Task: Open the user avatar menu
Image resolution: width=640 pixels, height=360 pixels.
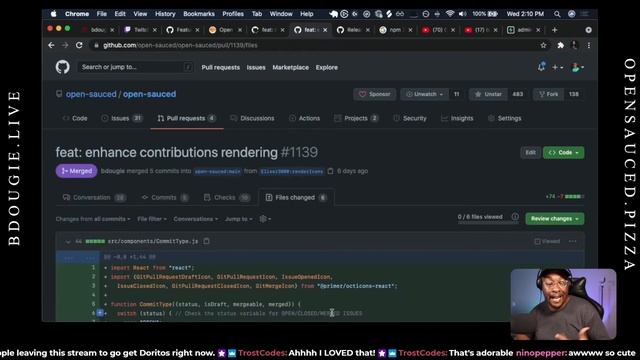Action: coord(578,67)
